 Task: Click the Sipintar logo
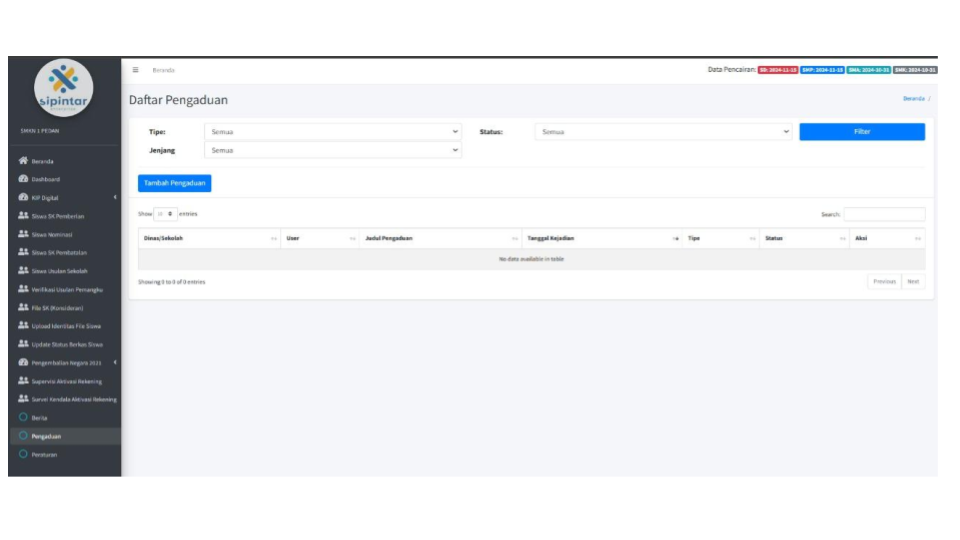point(64,88)
